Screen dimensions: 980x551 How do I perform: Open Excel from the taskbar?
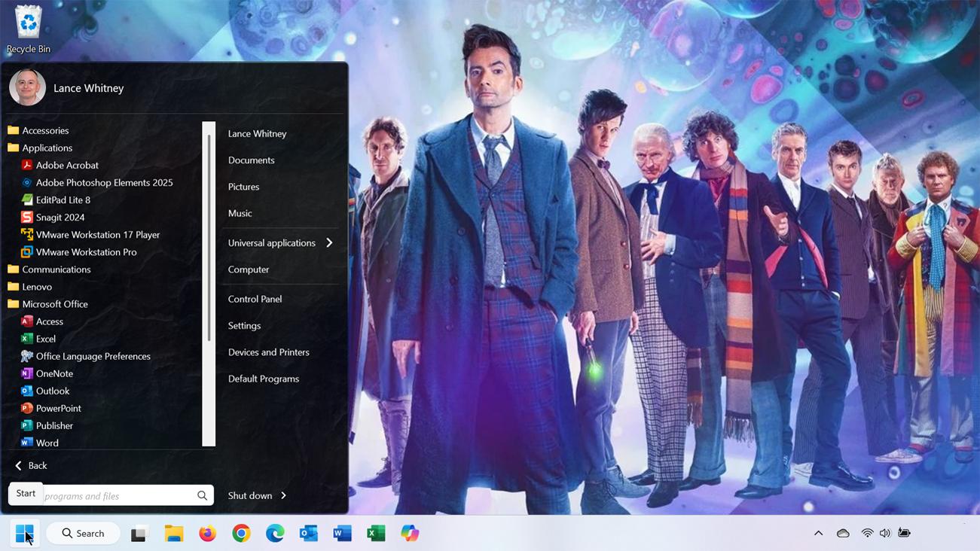376,534
